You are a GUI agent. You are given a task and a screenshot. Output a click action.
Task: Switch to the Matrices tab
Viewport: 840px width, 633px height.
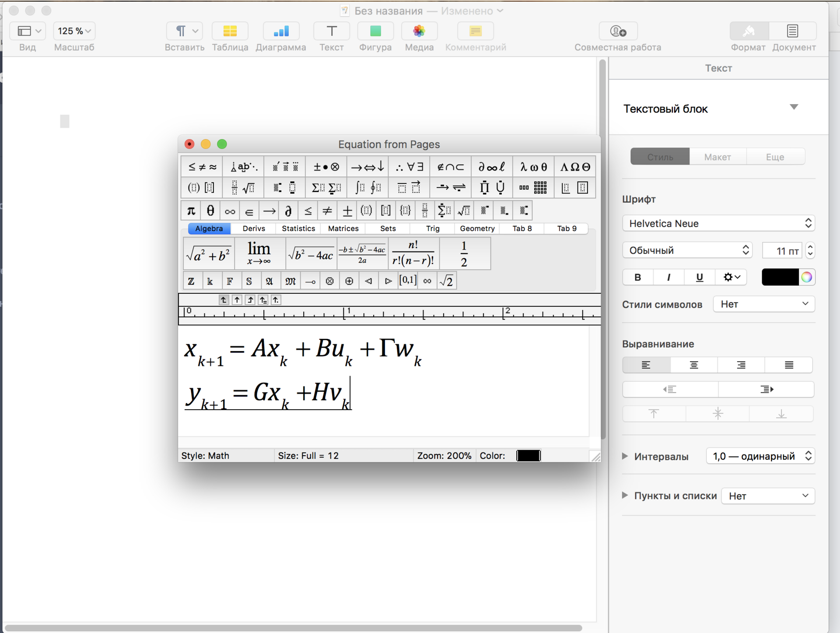[343, 229]
